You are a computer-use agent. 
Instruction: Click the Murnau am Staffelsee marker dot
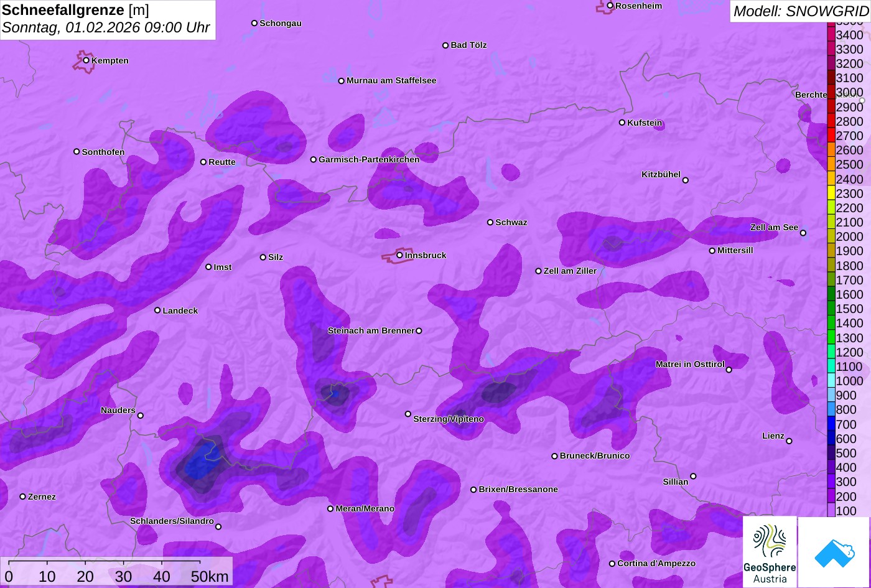pyautogui.click(x=342, y=81)
